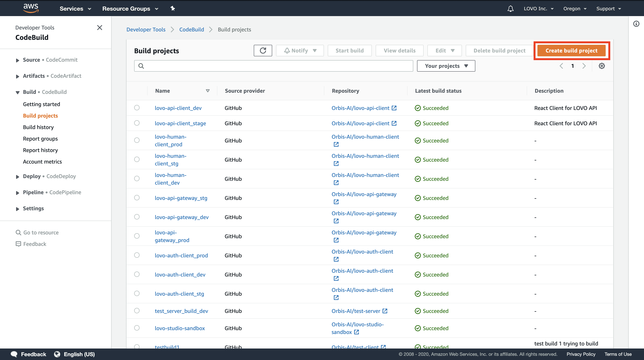Viewport: 644px width, 360px height.
Task: Open the Privacy Policy link
Action: pyautogui.click(x=581, y=354)
